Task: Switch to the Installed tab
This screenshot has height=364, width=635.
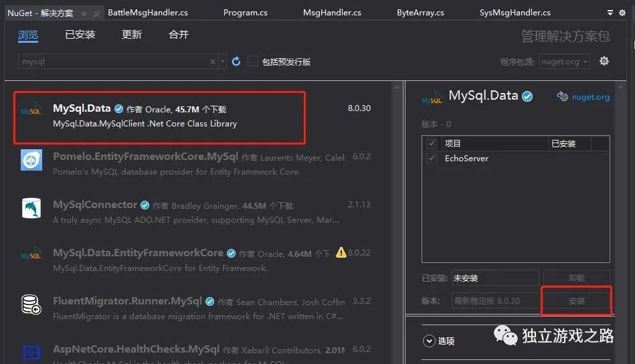Action: coord(80,35)
